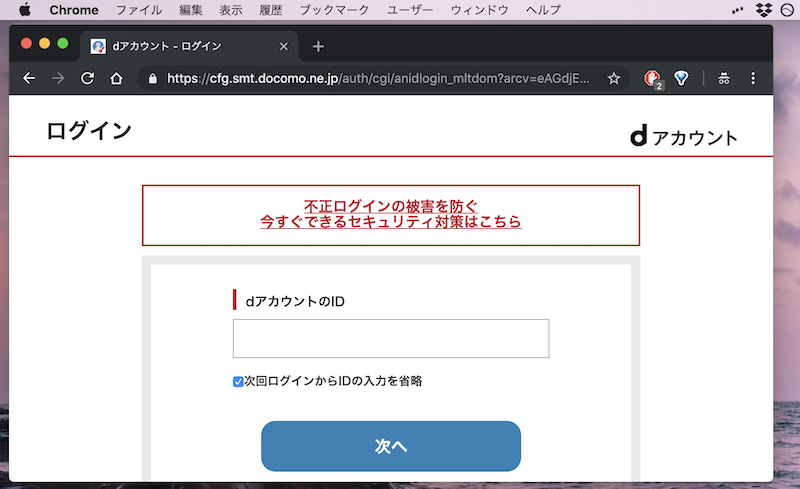Click the blue diamond extension icon

click(682, 78)
